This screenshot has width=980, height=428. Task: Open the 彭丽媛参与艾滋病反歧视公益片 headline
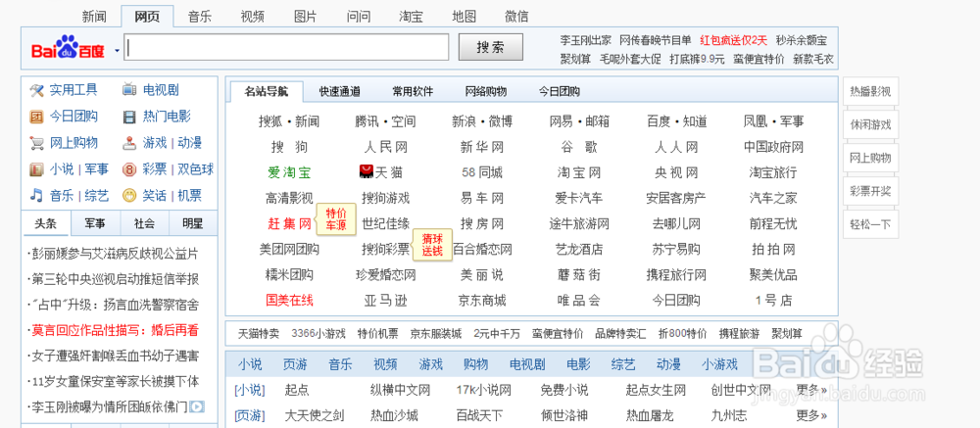114,254
